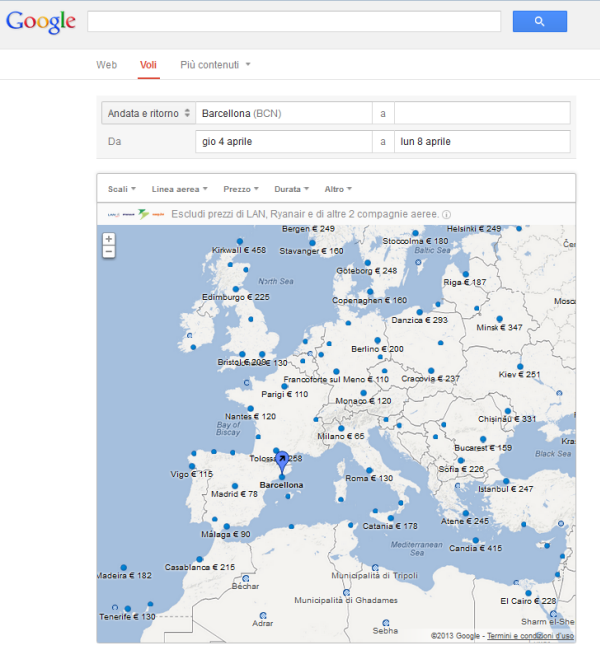The height and width of the screenshot is (648, 600).
Task: Click the El Cairo € 228 price label
Action: click(528, 601)
